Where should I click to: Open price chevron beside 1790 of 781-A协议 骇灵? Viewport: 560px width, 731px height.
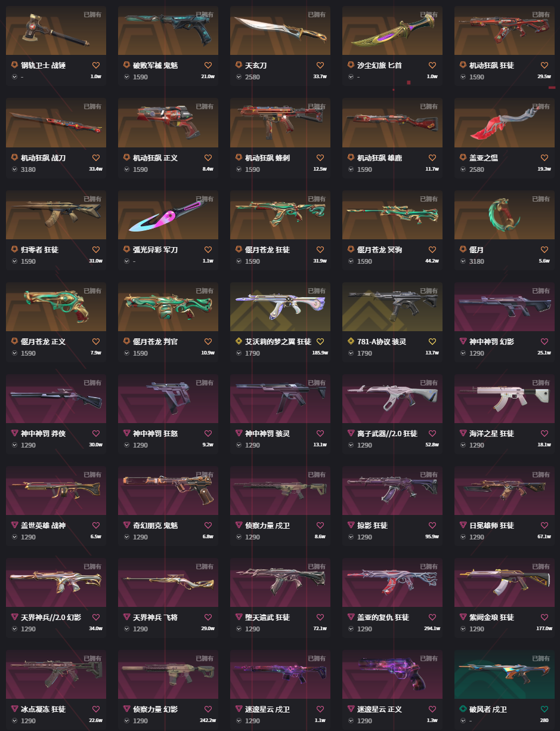tap(351, 353)
